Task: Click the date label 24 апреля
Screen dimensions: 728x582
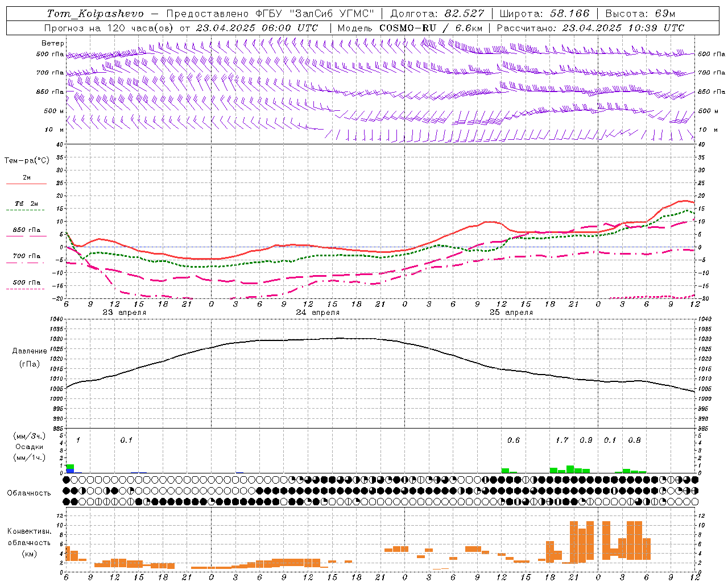Action: pos(318,313)
